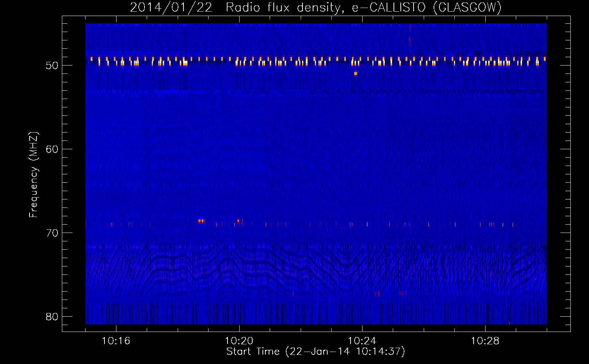The height and width of the screenshot is (364, 589).
Task: Click the "Frequency (MHZ)" y-axis label
Action: (x=33, y=175)
